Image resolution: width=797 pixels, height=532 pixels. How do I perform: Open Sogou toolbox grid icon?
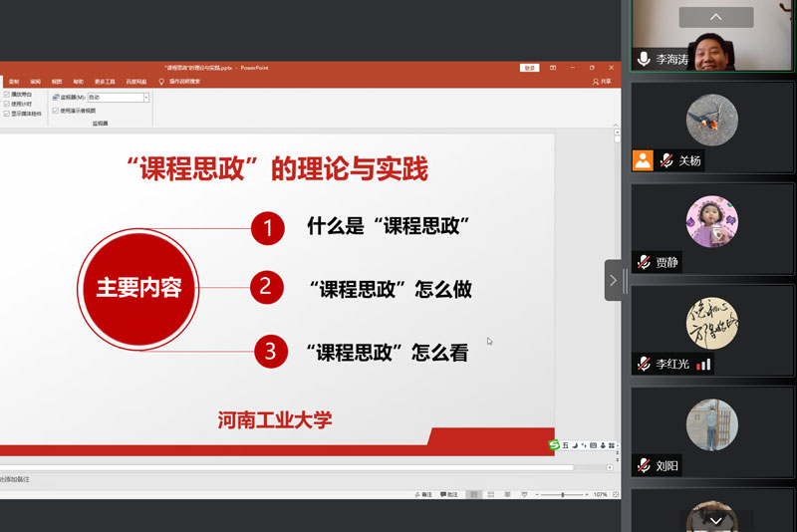tap(612, 445)
